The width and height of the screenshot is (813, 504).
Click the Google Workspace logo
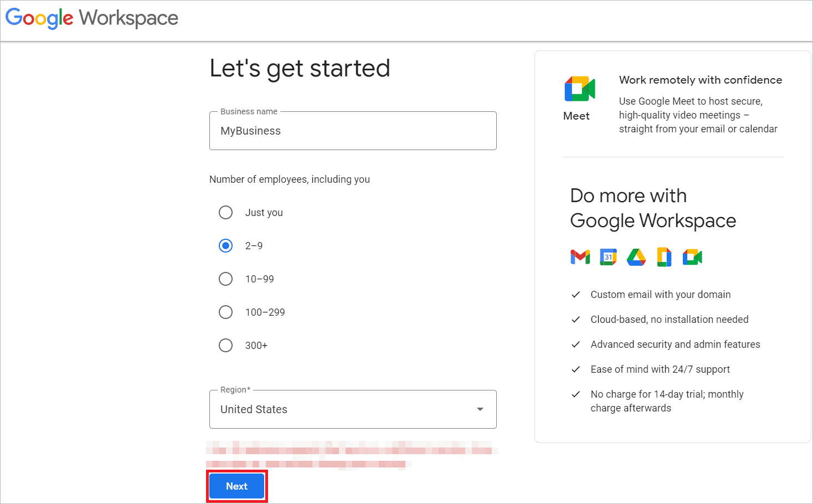click(92, 18)
